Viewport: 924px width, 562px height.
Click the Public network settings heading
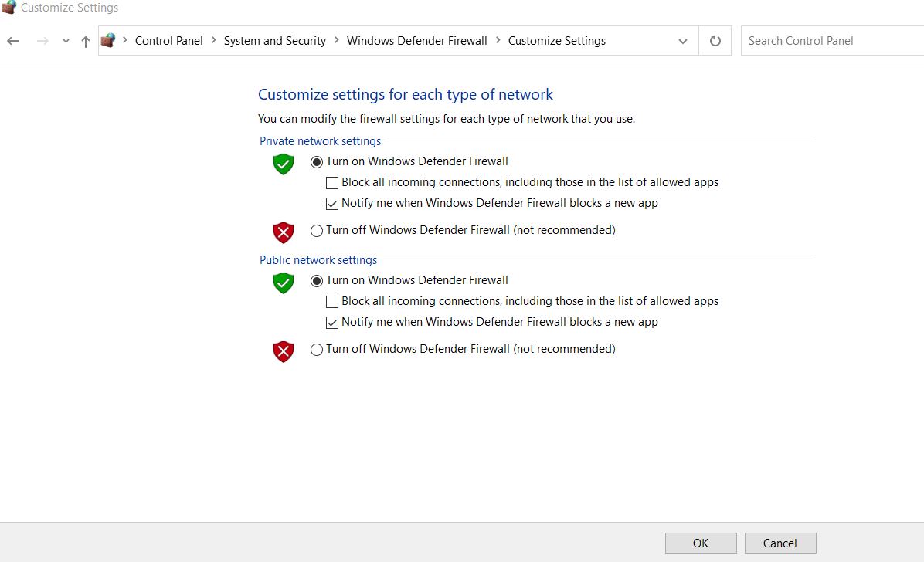[318, 260]
